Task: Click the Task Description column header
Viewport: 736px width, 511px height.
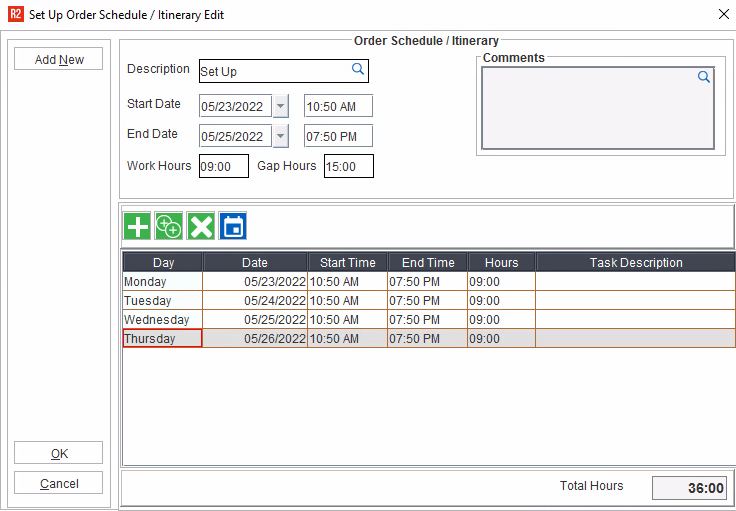Action: pos(635,263)
